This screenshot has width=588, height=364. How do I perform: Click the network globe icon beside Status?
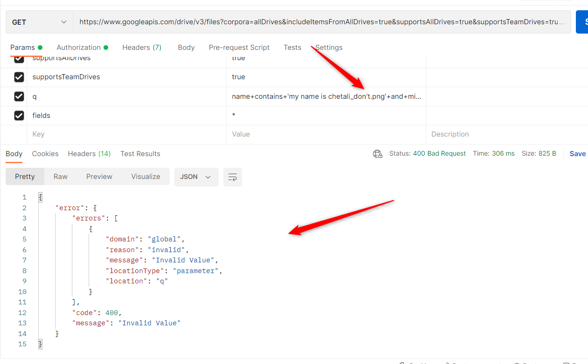click(x=378, y=154)
